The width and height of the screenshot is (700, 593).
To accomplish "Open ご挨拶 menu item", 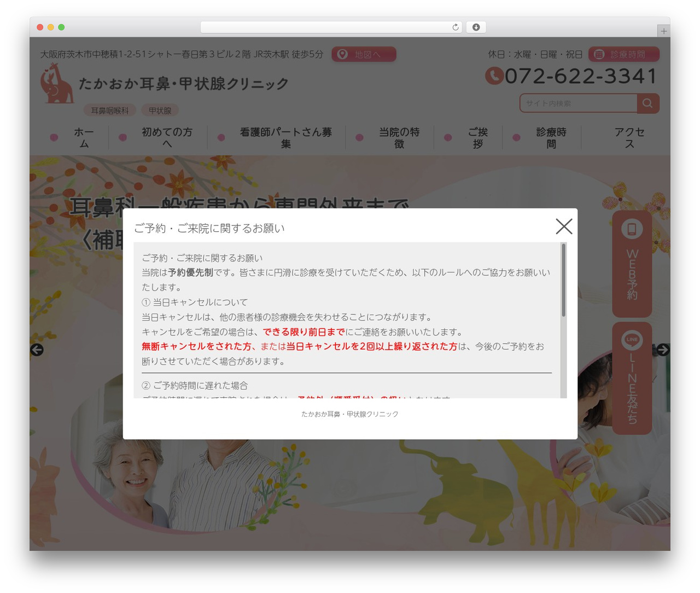I will coord(477,138).
